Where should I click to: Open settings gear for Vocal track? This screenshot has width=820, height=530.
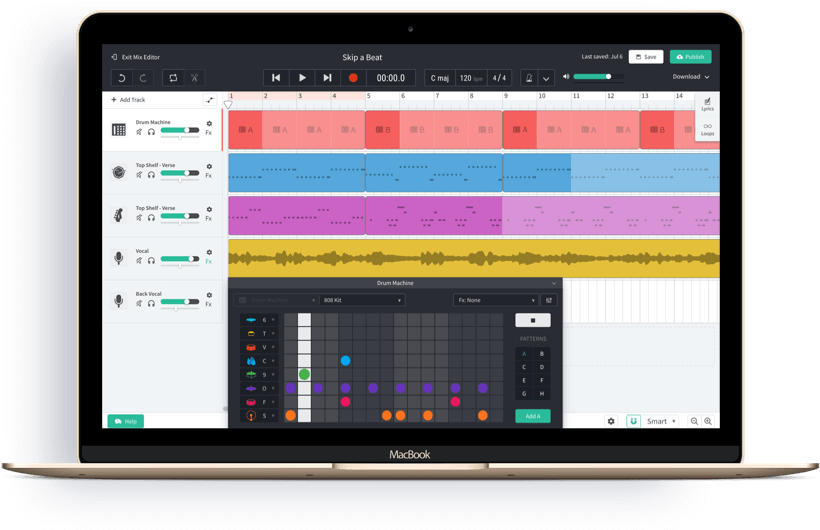point(209,251)
